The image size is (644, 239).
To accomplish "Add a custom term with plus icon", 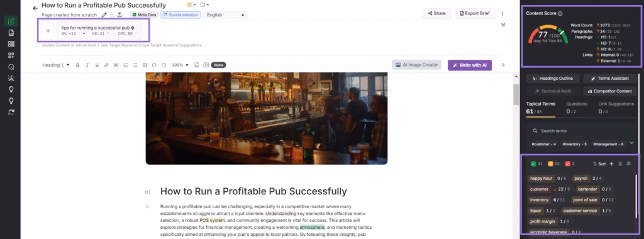I will (x=611, y=164).
